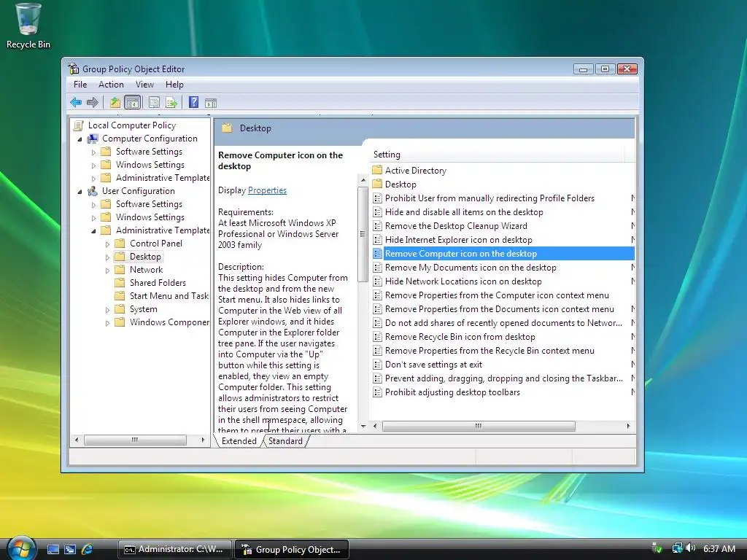Toggle Show/Hide Action Pane icon
The width and height of the screenshot is (747, 560).
click(211, 102)
